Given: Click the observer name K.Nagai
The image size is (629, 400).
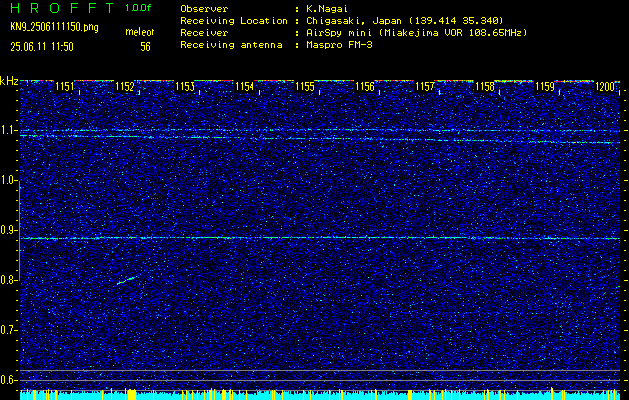Looking at the screenshot, I should (325, 9).
